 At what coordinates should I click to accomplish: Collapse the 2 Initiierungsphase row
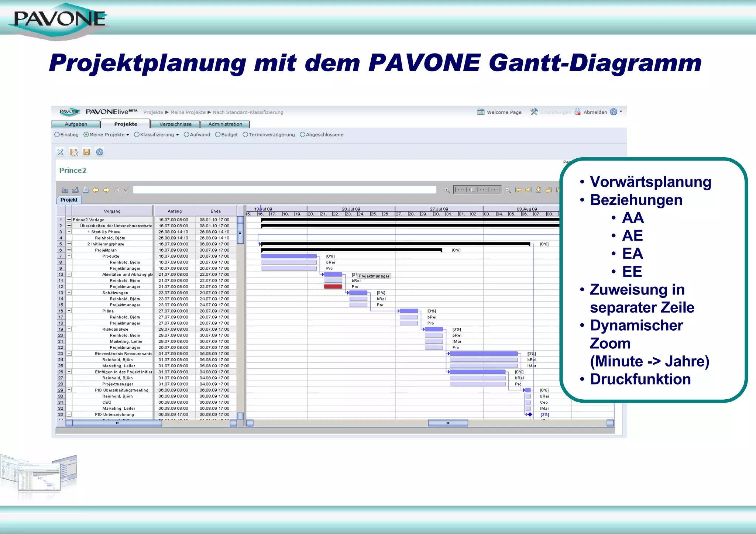click(69, 244)
